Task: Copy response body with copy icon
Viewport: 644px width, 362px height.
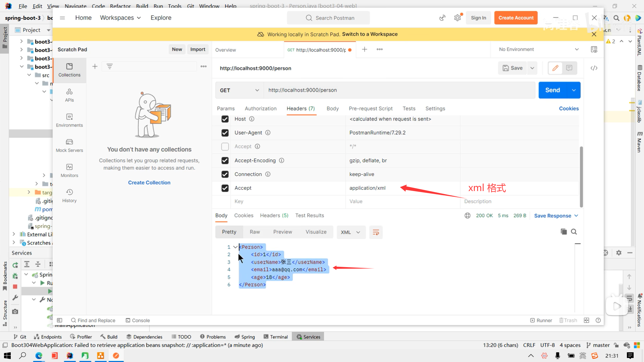Action: pos(563,232)
